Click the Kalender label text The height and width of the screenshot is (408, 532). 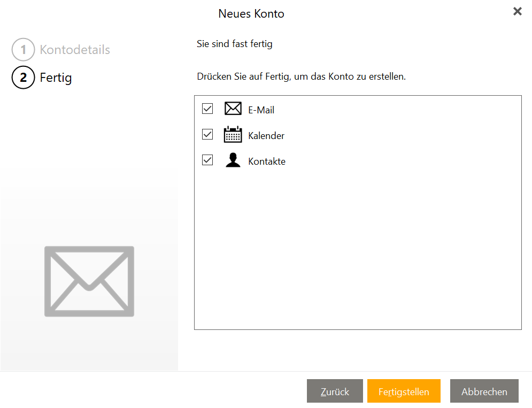[x=266, y=135]
